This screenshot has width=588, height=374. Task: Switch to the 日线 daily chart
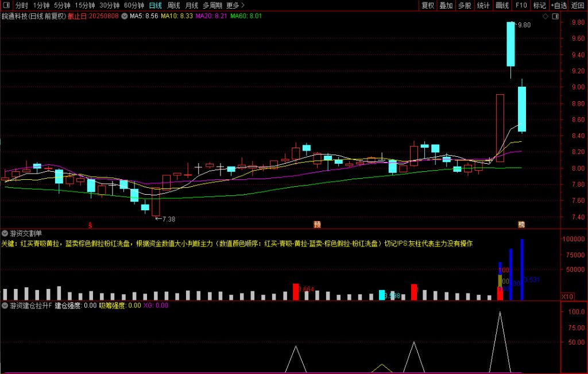(155, 5)
